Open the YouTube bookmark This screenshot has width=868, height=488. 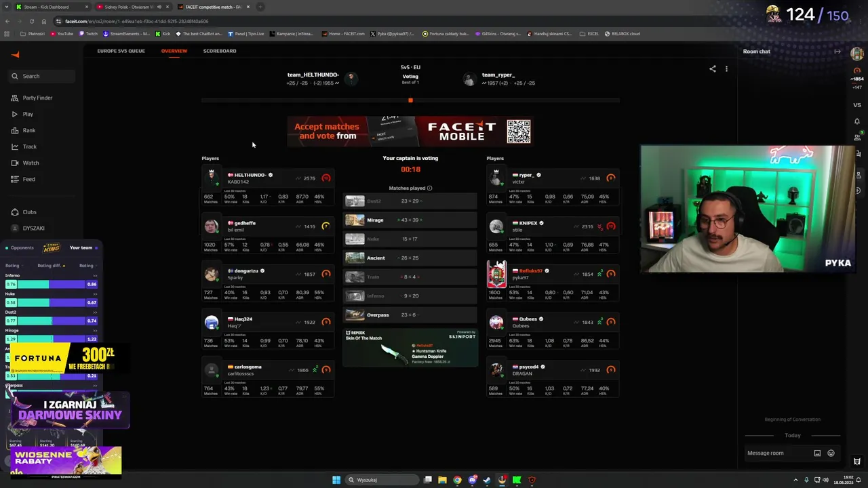[61, 34]
